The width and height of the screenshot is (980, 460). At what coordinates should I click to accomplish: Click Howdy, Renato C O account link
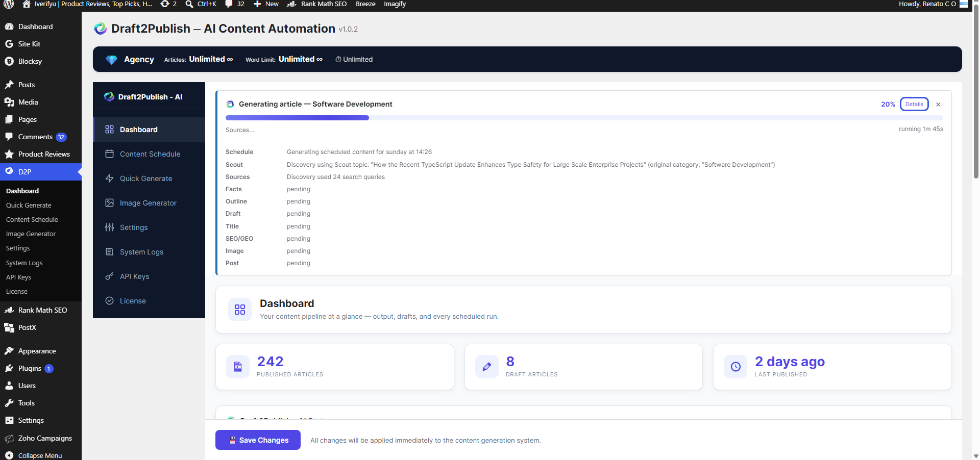[933, 4]
